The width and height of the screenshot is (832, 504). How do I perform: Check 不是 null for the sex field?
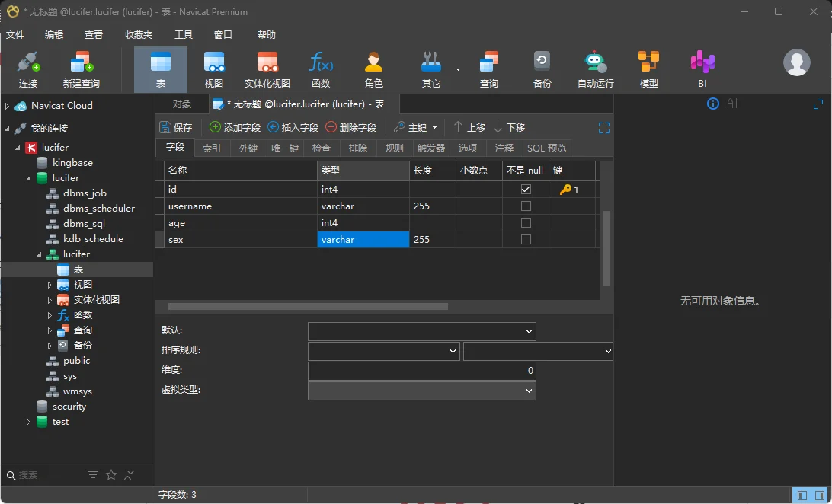pyautogui.click(x=526, y=240)
